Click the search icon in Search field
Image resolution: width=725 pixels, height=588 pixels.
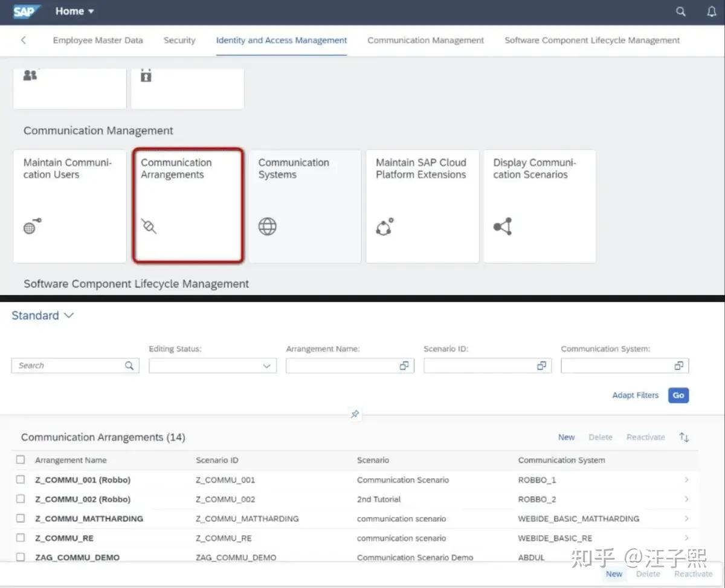[x=129, y=366]
